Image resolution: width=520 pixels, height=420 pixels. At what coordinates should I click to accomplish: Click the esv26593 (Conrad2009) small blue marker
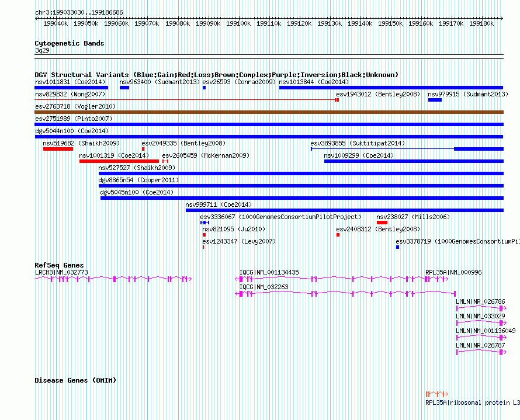[x=204, y=88]
